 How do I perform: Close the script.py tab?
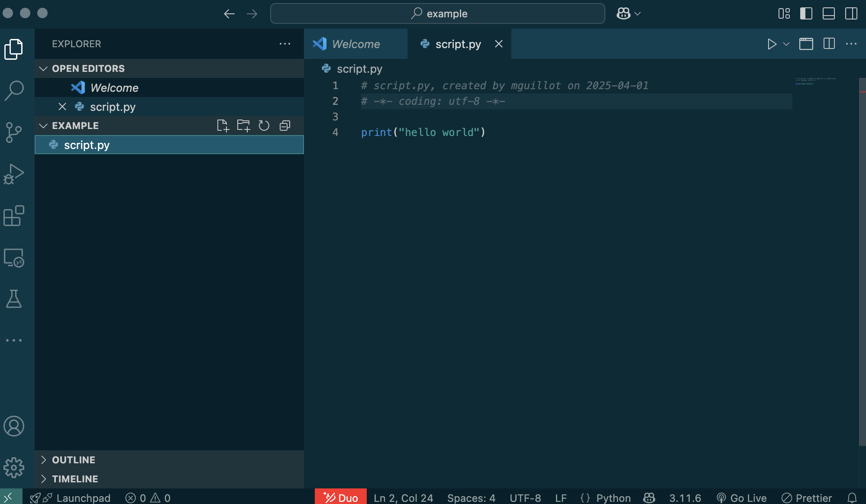coord(499,44)
